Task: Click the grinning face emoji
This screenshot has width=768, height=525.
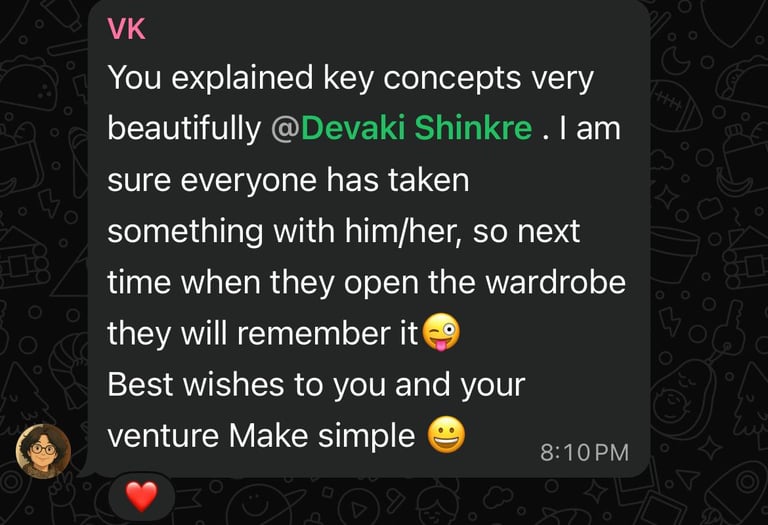Action: click(446, 435)
